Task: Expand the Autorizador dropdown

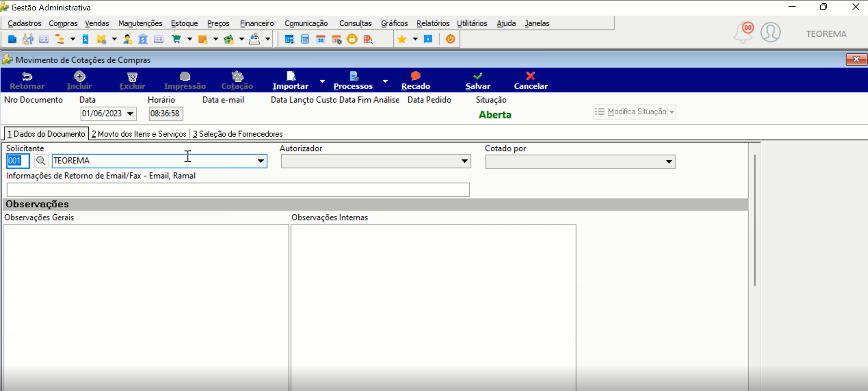Action: click(x=464, y=161)
